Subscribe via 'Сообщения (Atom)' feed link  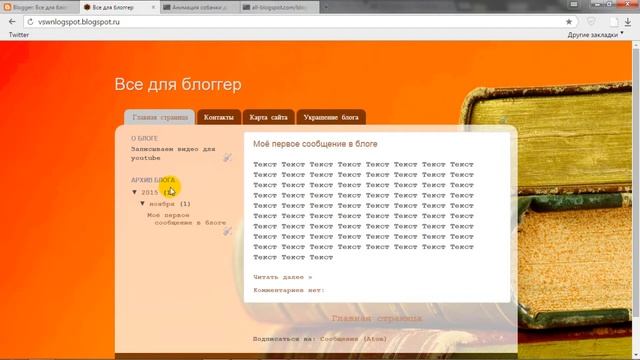point(353,339)
